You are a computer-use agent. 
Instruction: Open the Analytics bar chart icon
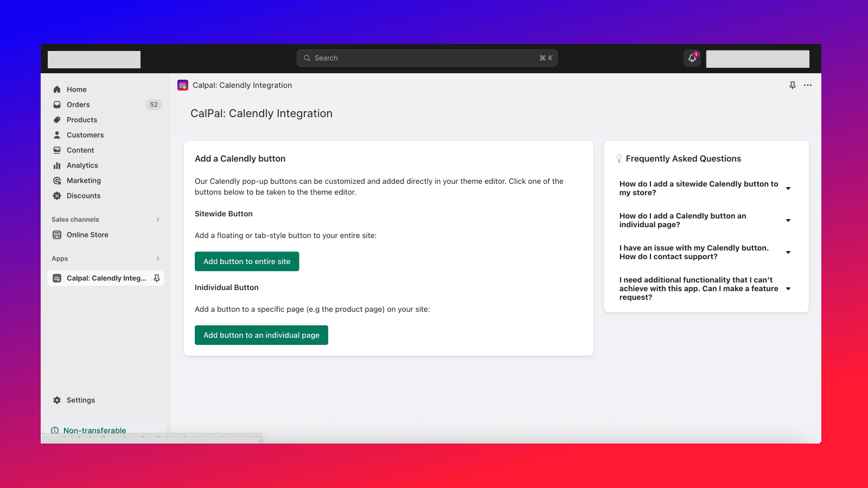[x=57, y=165]
